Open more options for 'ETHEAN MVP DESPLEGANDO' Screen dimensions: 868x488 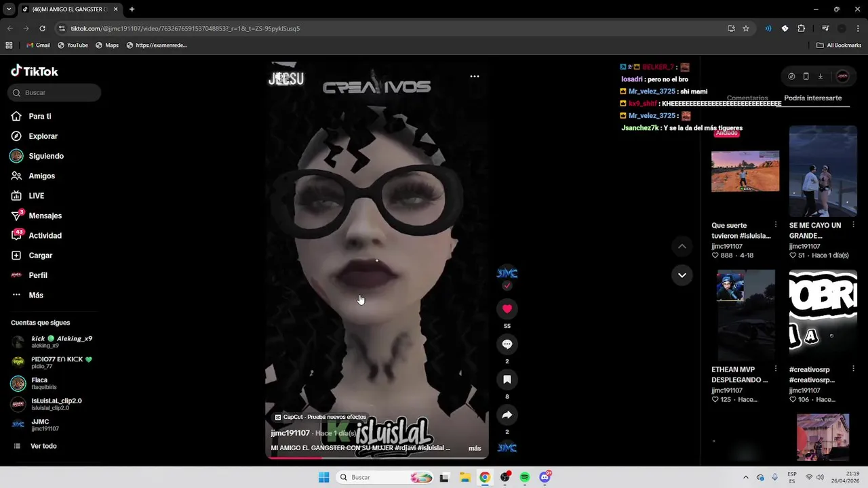tap(776, 369)
